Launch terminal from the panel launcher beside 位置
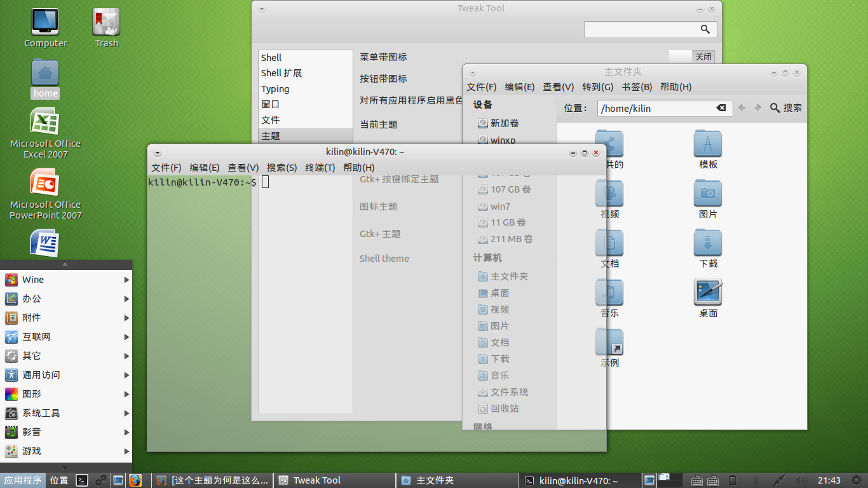The image size is (868, 488). pos(82,480)
